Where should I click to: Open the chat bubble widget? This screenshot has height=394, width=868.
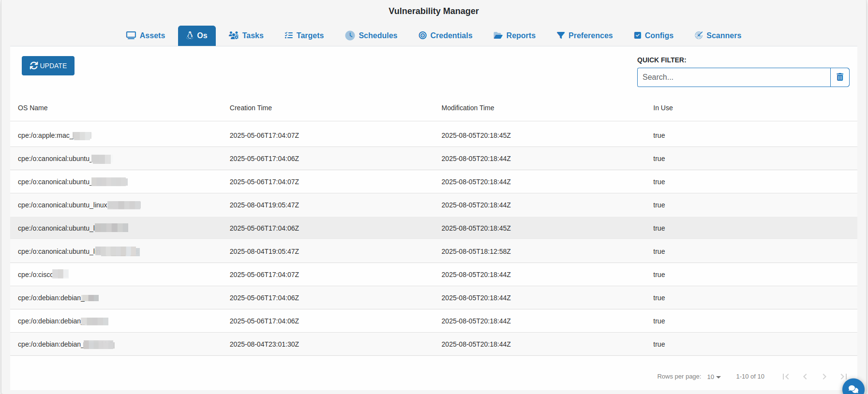coord(853,388)
